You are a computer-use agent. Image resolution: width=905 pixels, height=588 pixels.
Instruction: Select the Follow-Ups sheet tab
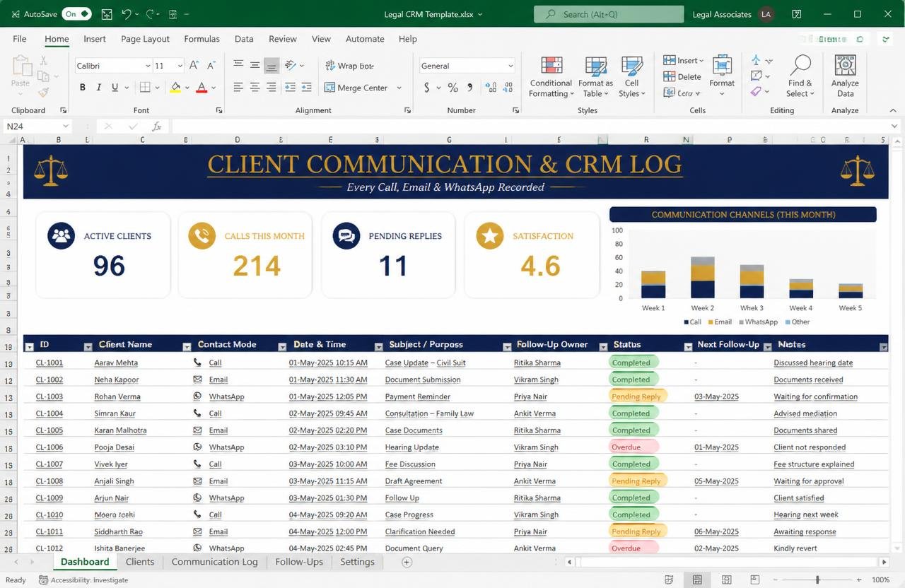pyautogui.click(x=299, y=562)
